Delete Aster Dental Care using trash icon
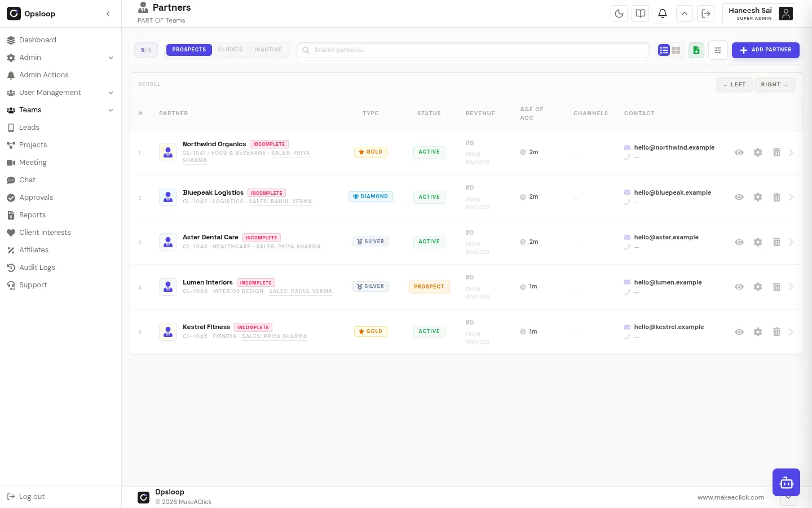The image size is (812, 508). pos(776,242)
